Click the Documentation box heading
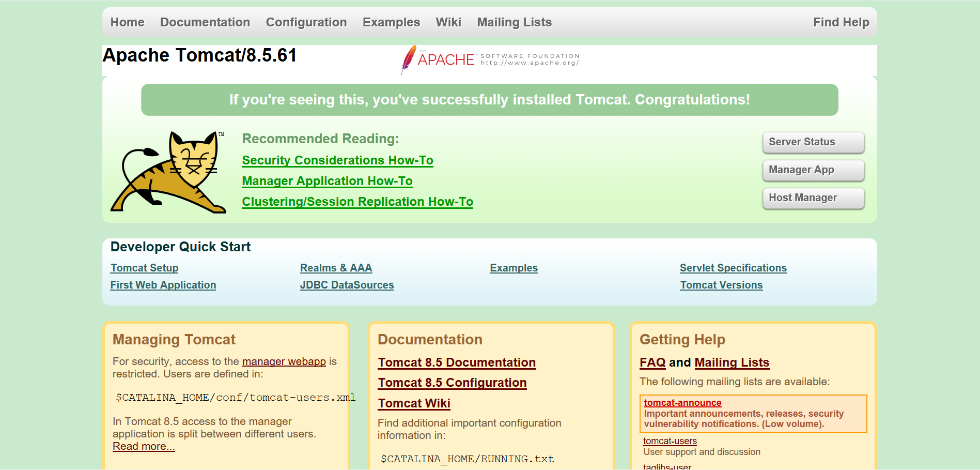The image size is (980, 470). coord(430,339)
